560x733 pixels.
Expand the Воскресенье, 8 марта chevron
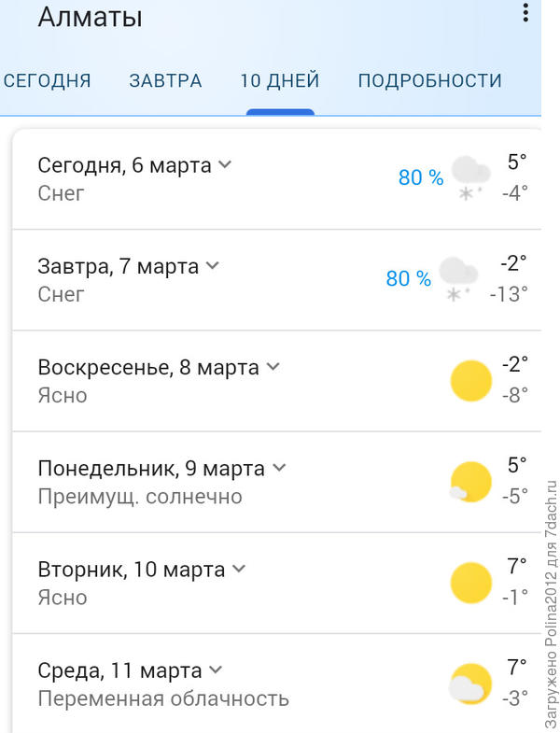273,366
